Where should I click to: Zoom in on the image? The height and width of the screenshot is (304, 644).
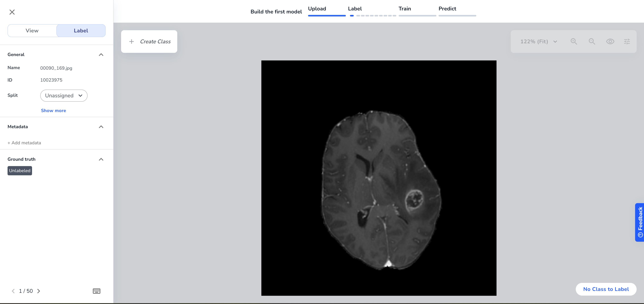pos(574,41)
